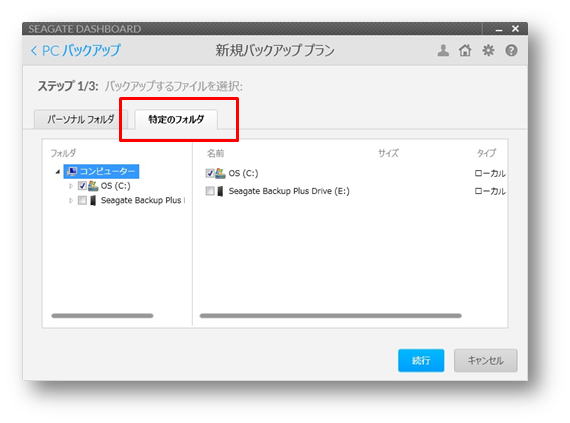Viewport: 570px width, 423px height.
Task: Check Seagate Backup Plus Drive (E:) in list
Action: (210, 191)
